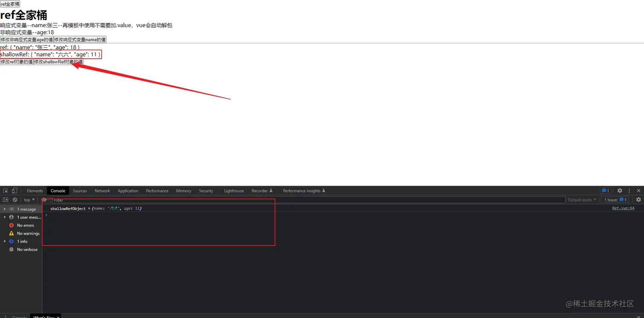Image resolution: width=644 pixels, height=318 pixels.
Task: Open the Lighthouse tab
Action: pos(234,191)
